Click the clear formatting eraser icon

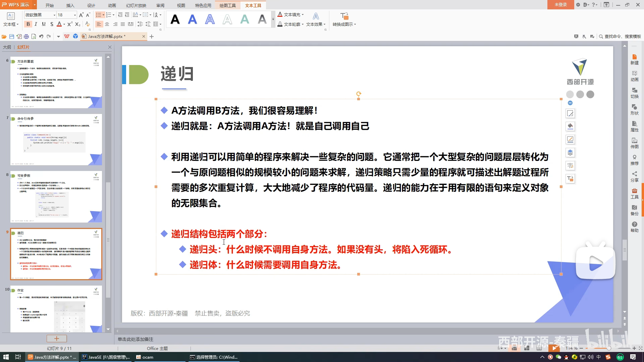[x=88, y=24]
